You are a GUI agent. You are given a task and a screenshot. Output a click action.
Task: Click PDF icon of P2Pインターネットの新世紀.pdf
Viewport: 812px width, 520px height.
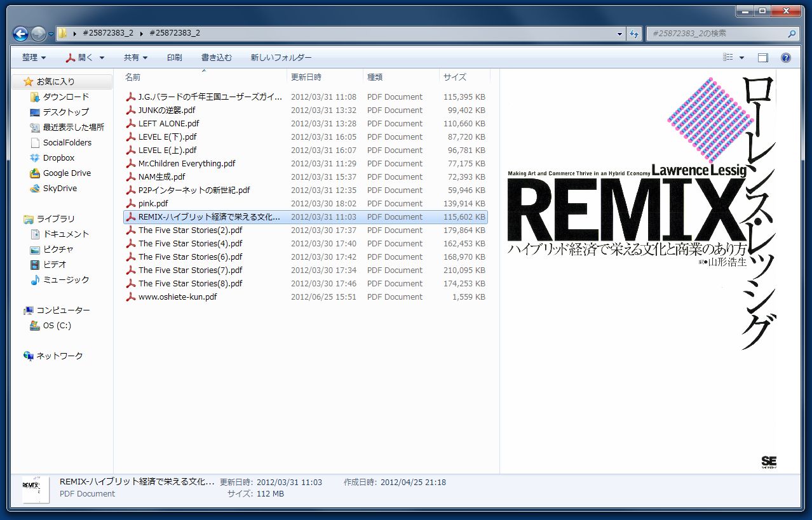tap(131, 190)
